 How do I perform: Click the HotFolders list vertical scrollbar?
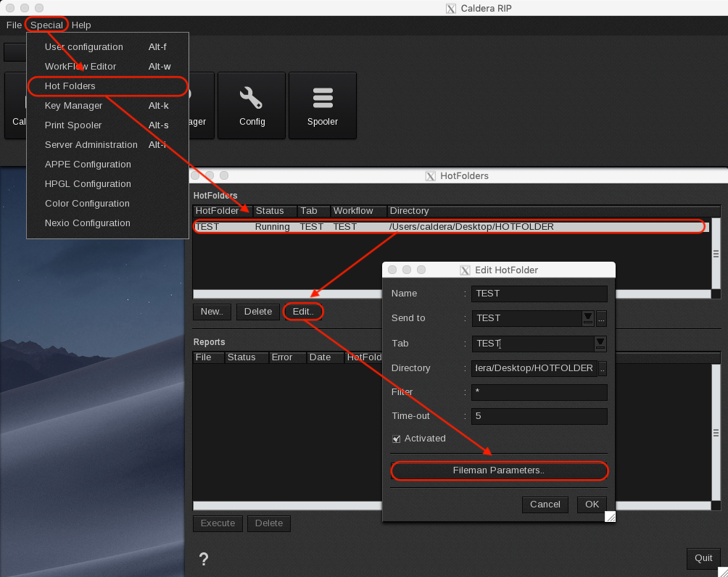click(x=716, y=254)
